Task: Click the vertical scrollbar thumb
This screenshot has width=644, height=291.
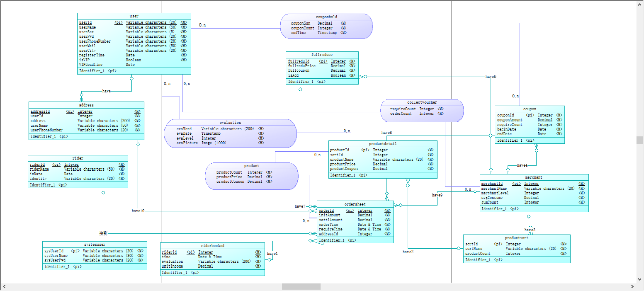Action: pos(640,140)
